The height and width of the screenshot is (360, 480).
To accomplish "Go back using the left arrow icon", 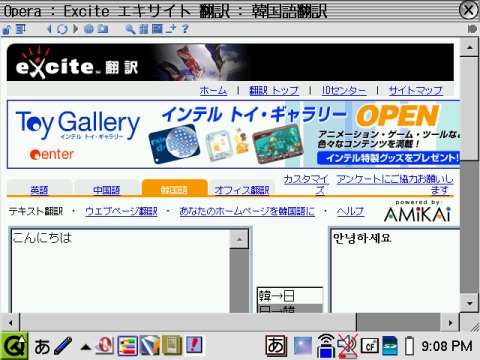I will [49, 29].
